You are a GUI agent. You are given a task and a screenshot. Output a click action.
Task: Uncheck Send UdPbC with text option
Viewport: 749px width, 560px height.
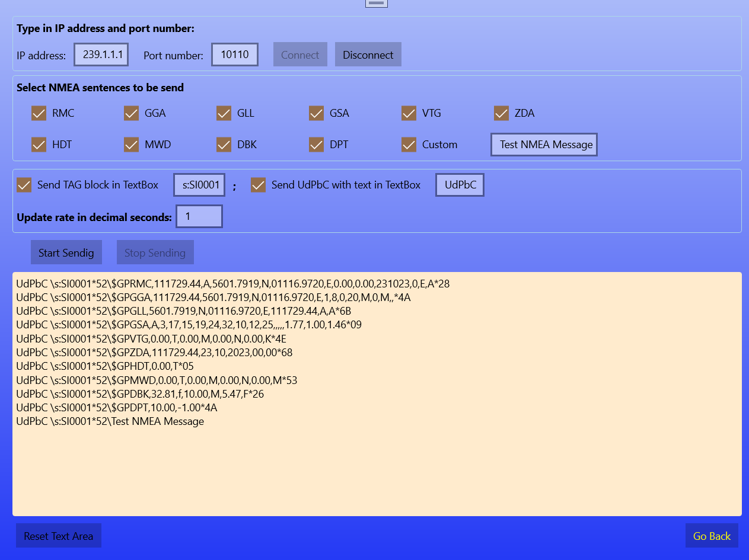[258, 184]
